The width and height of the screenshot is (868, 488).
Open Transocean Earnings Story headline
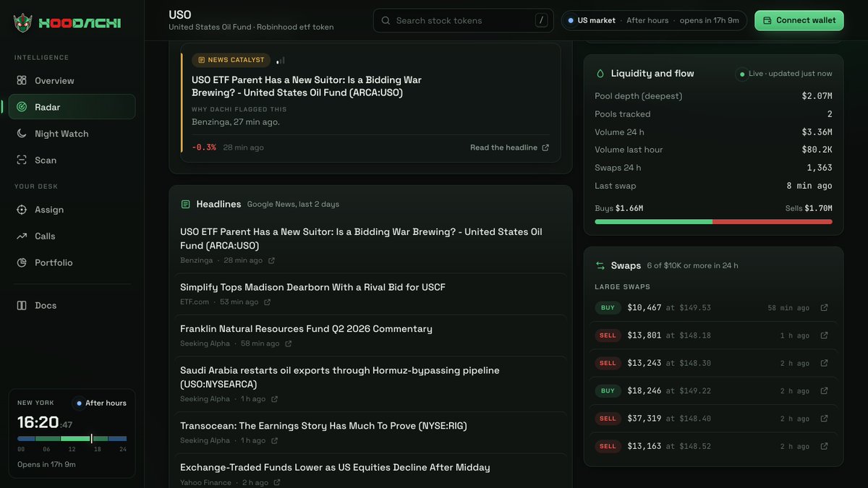click(323, 426)
